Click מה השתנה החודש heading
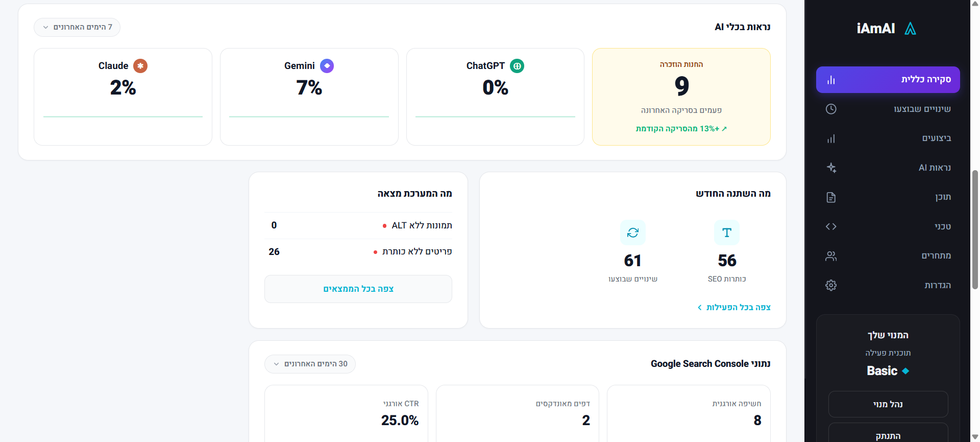The height and width of the screenshot is (442, 980). [x=733, y=194]
